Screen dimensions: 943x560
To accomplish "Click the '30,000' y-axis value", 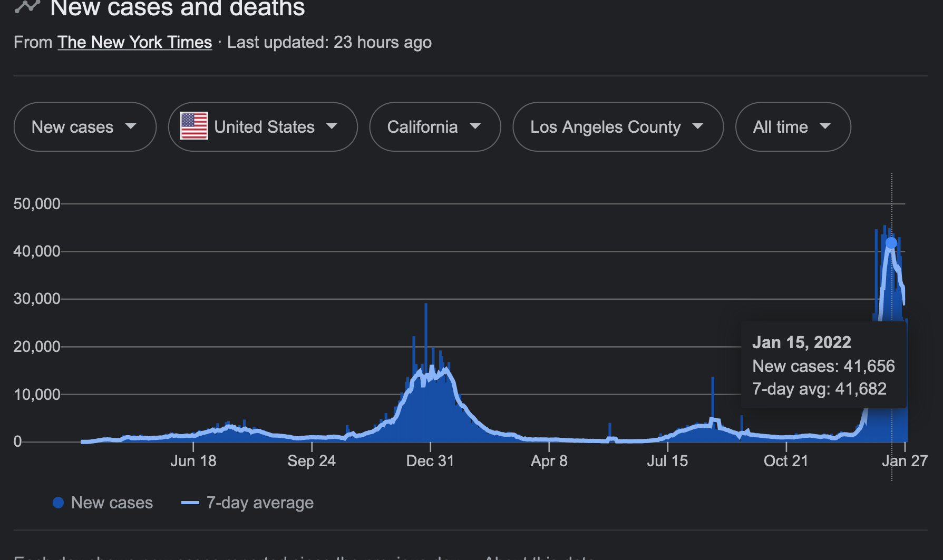I will coord(37,299).
